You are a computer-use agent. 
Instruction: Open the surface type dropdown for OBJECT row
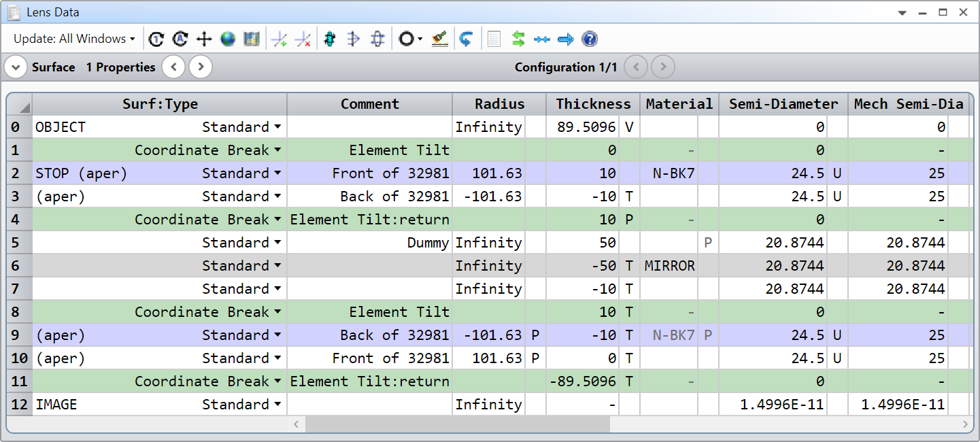click(277, 127)
